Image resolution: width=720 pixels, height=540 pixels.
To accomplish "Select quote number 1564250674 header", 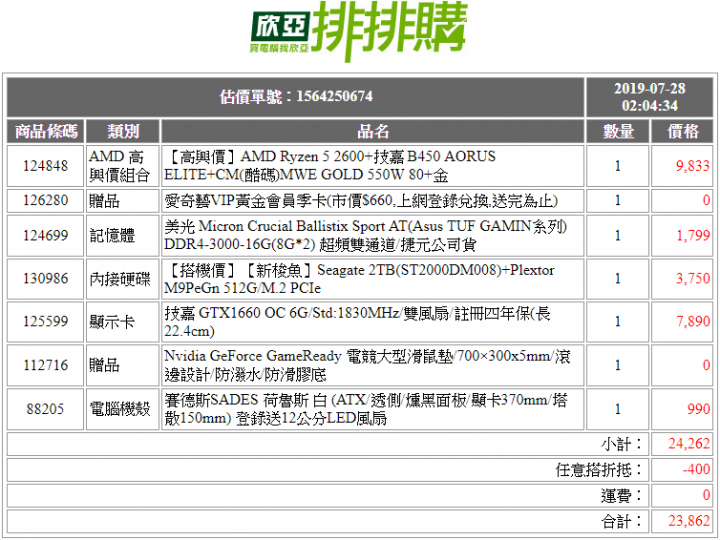I will (296, 96).
